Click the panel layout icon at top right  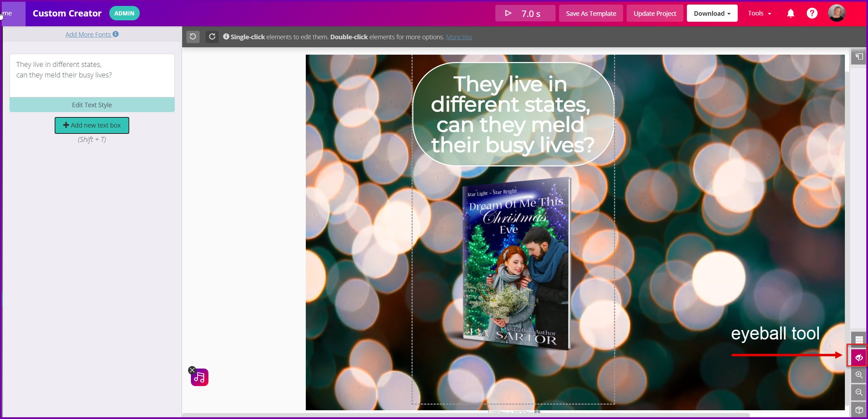point(859,56)
